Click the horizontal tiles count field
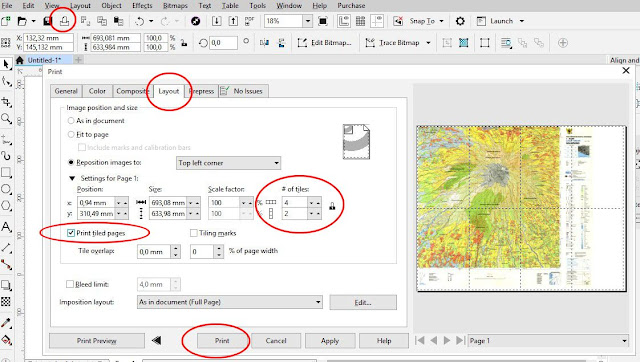 point(295,202)
